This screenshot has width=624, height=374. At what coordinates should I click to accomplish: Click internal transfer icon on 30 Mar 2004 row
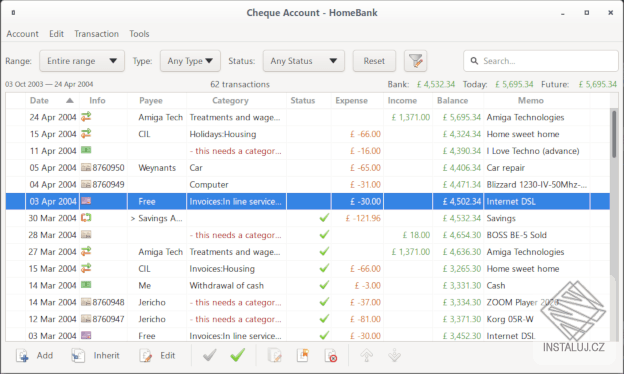86,218
